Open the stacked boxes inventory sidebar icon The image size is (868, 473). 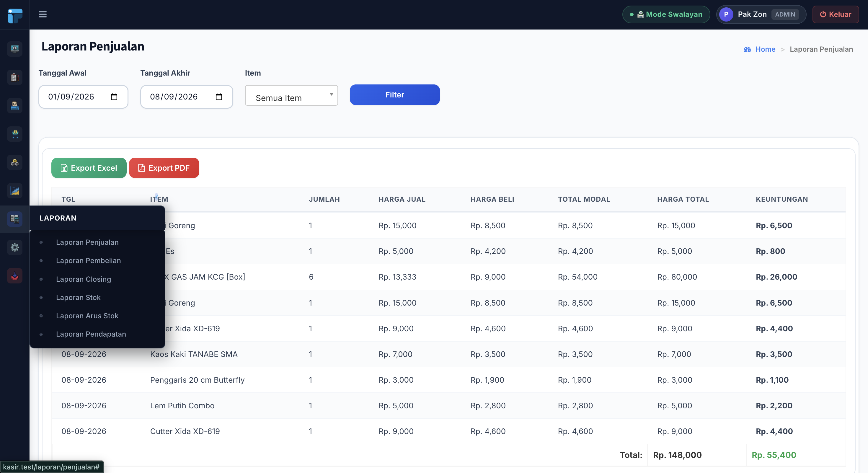point(14,162)
